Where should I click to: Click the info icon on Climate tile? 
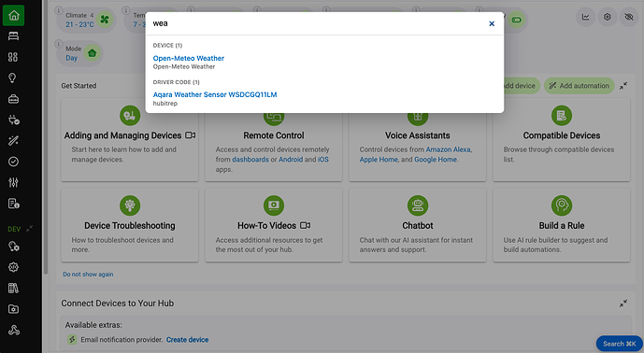[x=59, y=10]
